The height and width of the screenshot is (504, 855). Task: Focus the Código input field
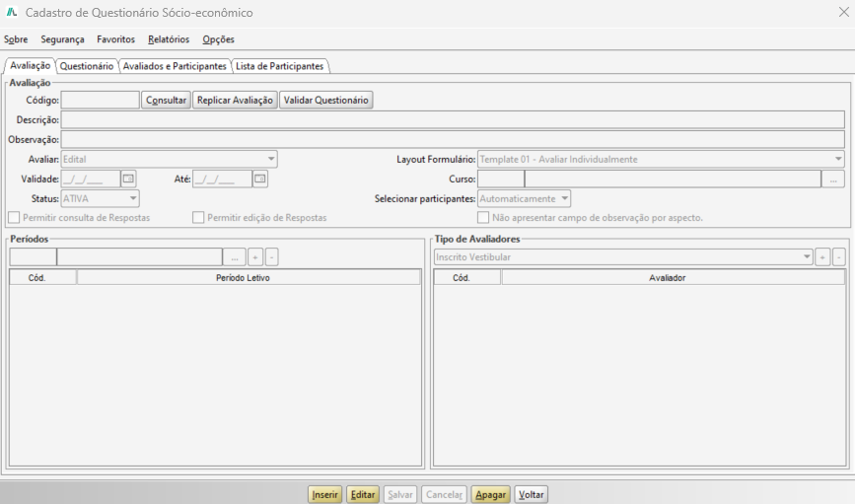101,101
